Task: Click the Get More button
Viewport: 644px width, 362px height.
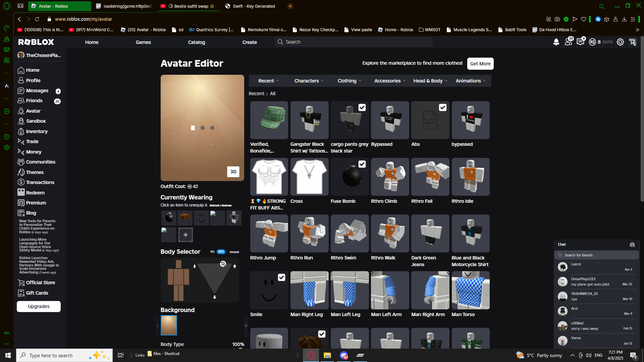Action: [x=480, y=64]
